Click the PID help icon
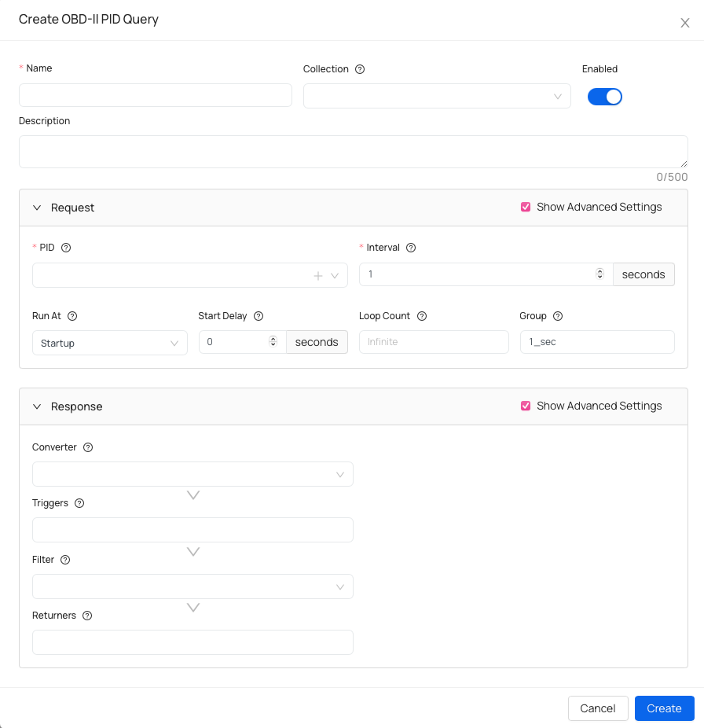This screenshot has height=728, width=704. click(65, 247)
